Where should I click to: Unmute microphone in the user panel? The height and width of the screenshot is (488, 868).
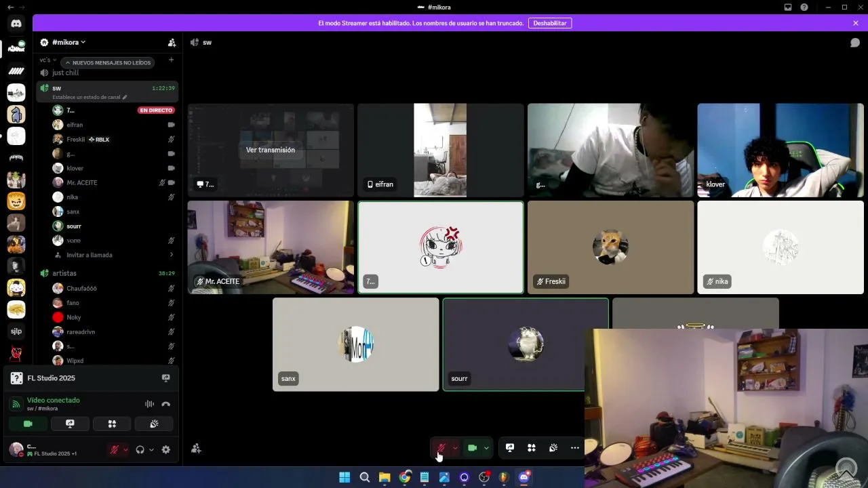115,449
